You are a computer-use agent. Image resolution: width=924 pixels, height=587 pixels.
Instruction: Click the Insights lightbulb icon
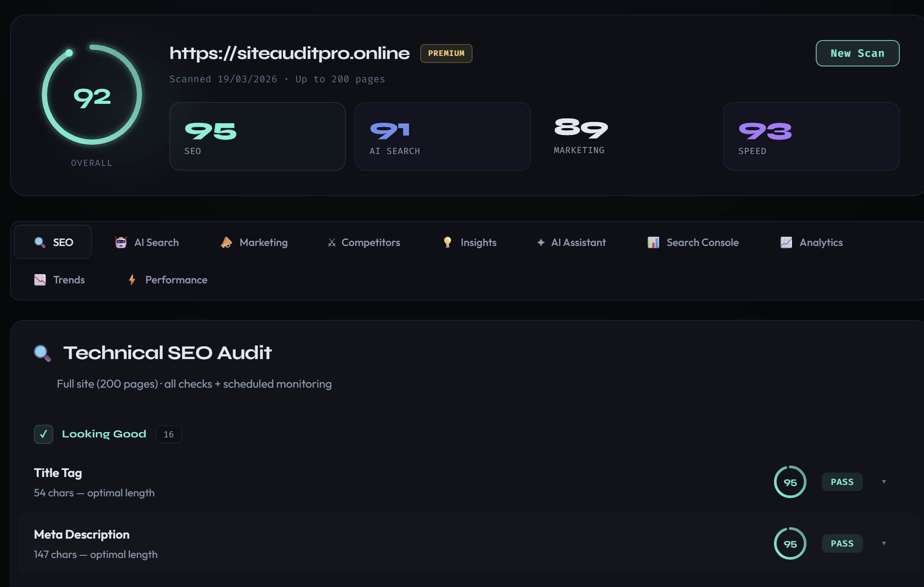click(x=447, y=242)
